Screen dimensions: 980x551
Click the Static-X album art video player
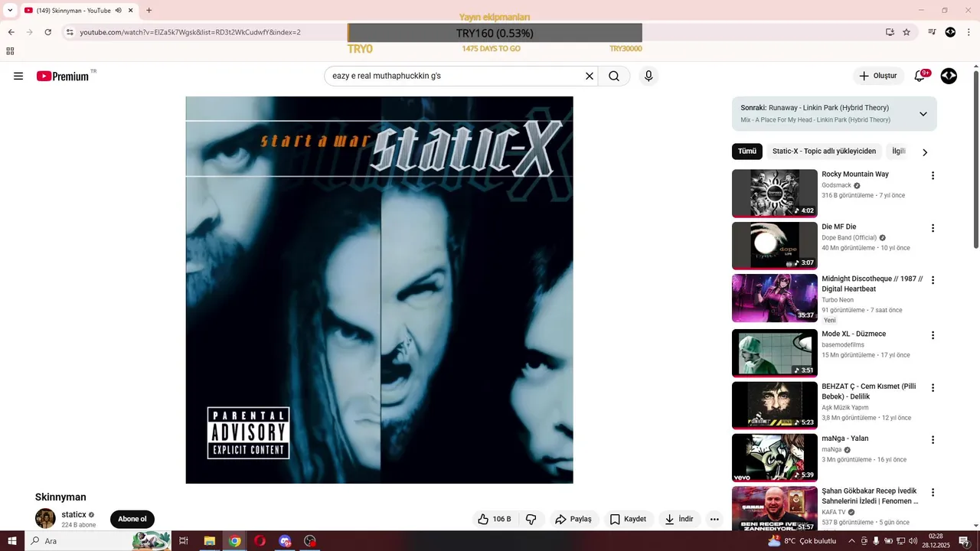379,290
